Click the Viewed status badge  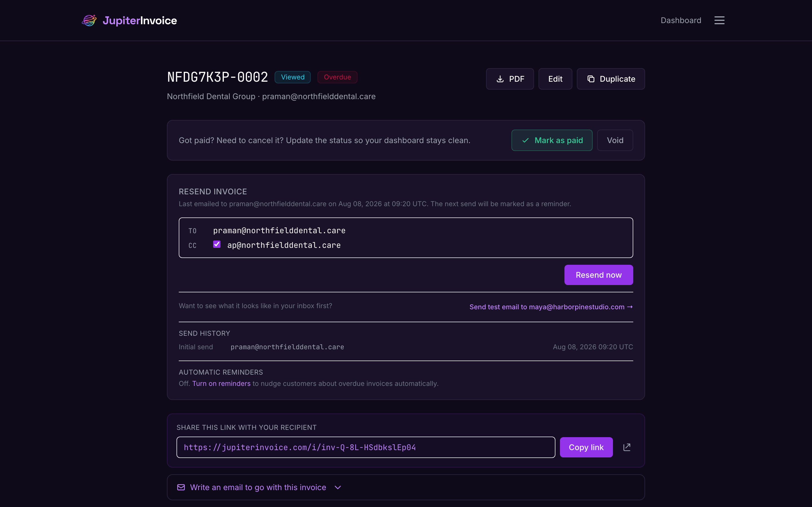coord(293,77)
